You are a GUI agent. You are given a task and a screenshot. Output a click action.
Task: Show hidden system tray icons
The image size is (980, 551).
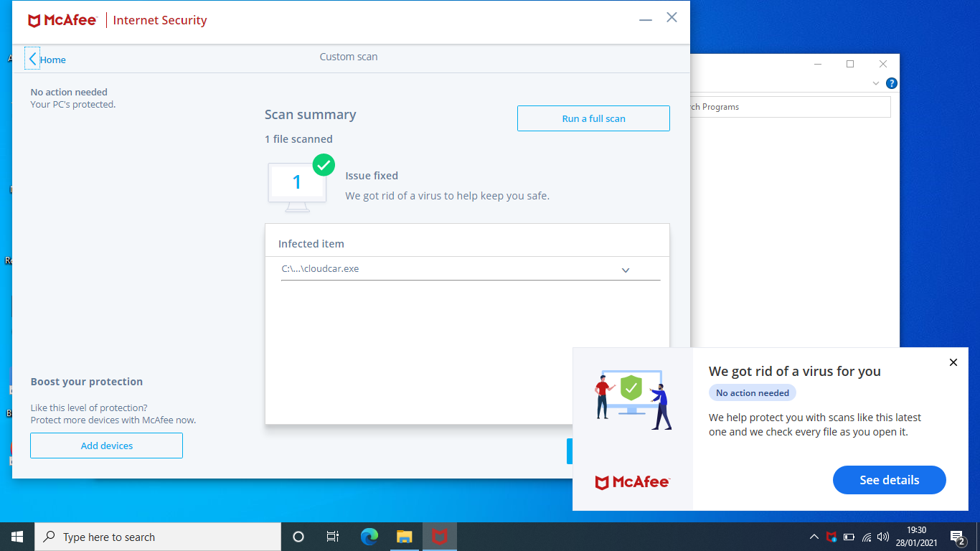click(814, 537)
